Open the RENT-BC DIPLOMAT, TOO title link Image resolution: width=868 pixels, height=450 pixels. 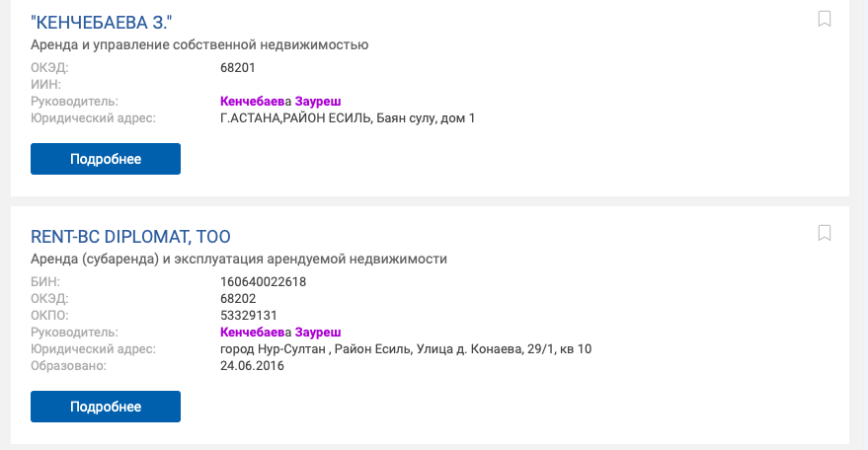130,237
